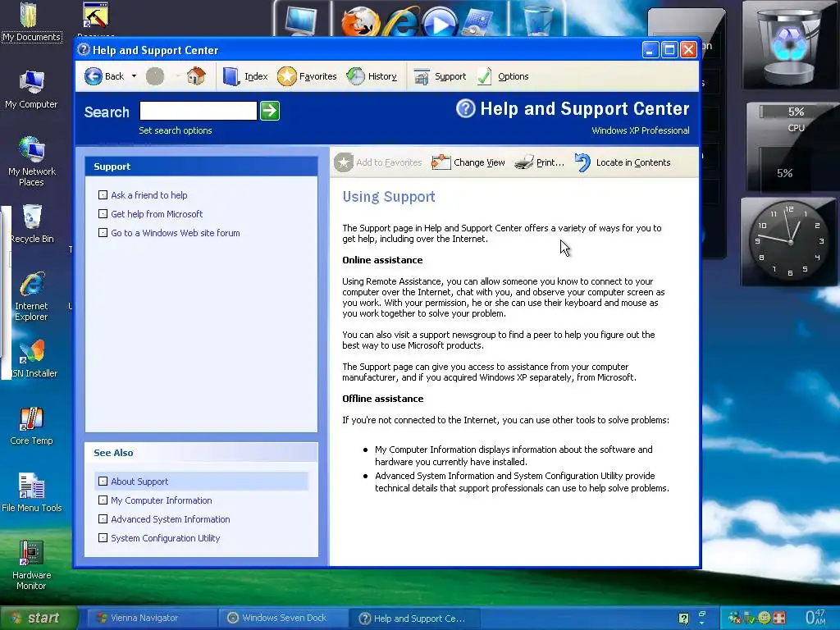
Task: Click the See Also panel header
Action: coord(202,453)
